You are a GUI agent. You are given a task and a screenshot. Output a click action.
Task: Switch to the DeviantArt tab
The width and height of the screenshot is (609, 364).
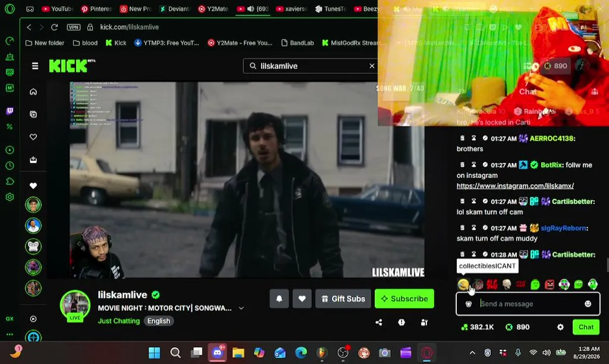point(175,9)
